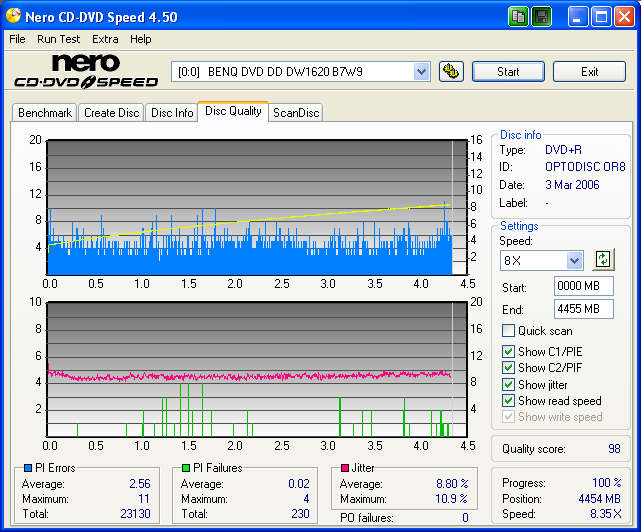Uncheck Show C1/PIE option

(x=508, y=351)
